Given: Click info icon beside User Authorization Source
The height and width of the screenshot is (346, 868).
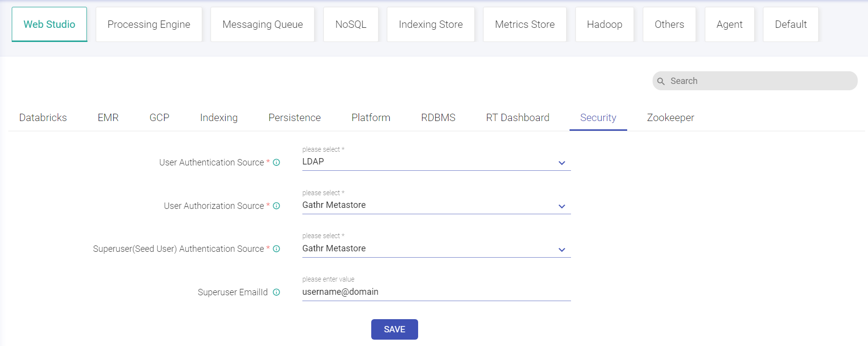Looking at the screenshot, I should [276, 206].
